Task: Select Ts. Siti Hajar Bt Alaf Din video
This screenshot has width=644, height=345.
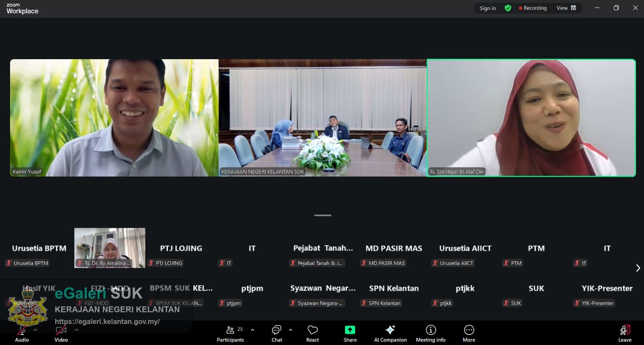Action: point(531,118)
